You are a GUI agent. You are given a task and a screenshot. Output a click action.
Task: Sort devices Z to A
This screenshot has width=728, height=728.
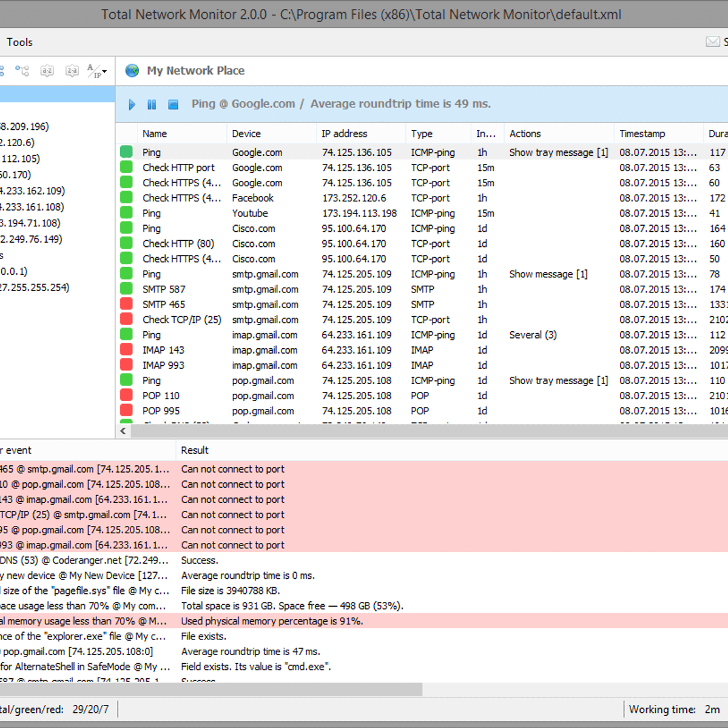coord(72,71)
